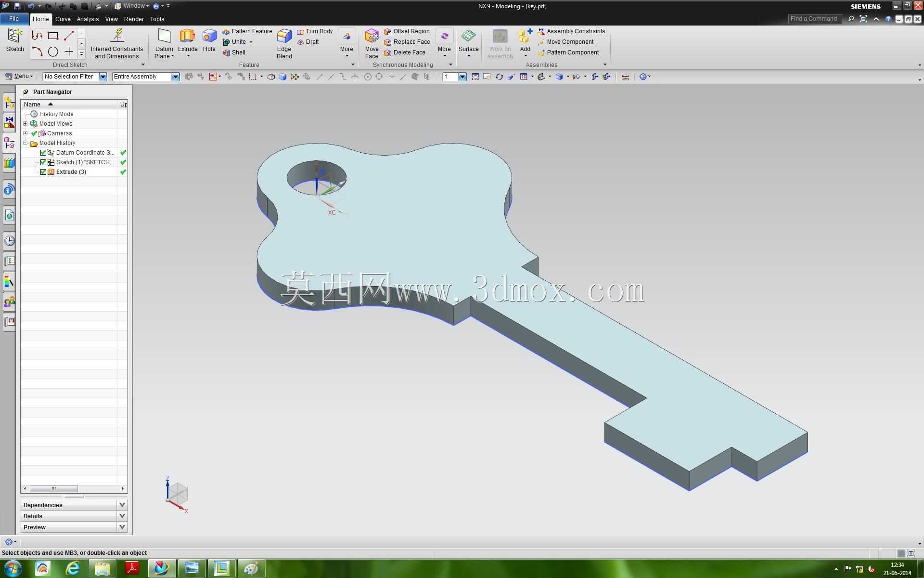Create a Datum Plane
Screen dimensions: 924x578
pyautogui.click(x=164, y=43)
